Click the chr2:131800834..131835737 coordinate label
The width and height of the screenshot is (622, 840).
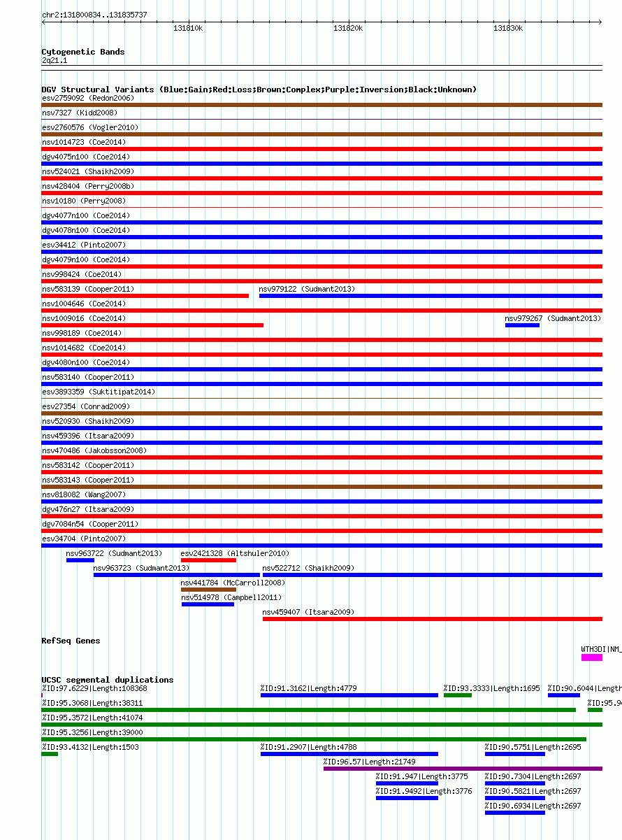tap(94, 15)
